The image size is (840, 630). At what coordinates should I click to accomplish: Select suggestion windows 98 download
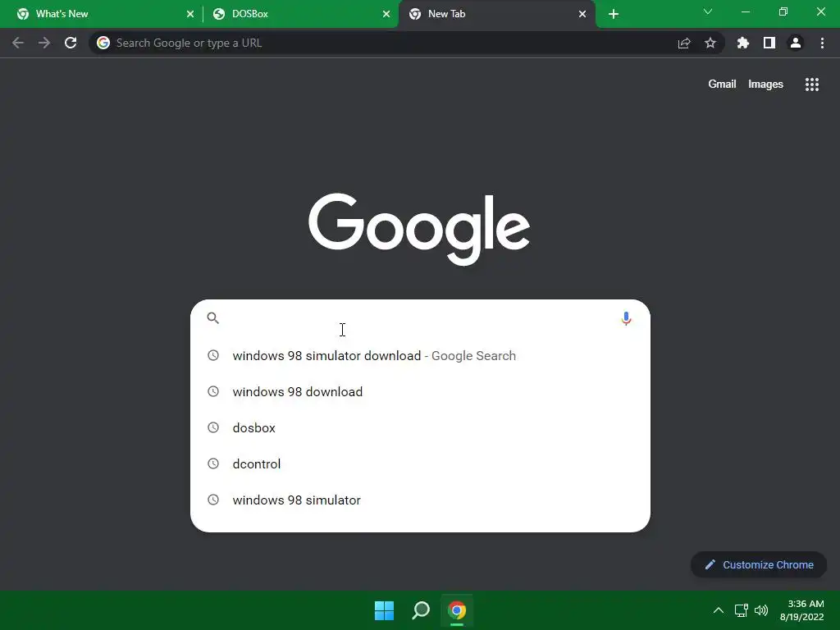421,391
